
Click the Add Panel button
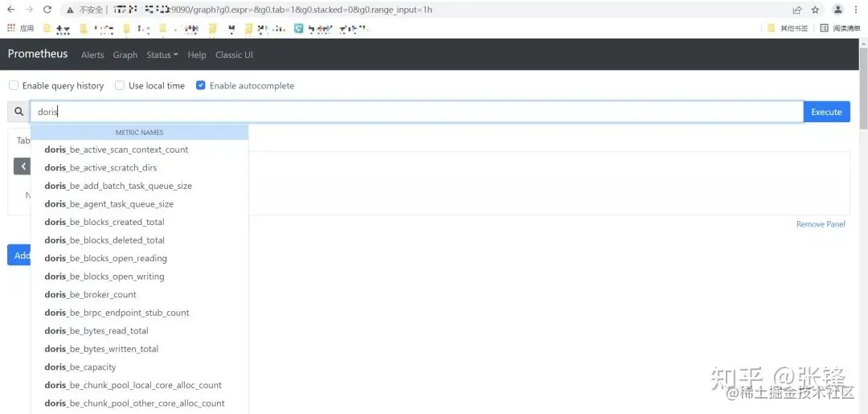(18, 255)
